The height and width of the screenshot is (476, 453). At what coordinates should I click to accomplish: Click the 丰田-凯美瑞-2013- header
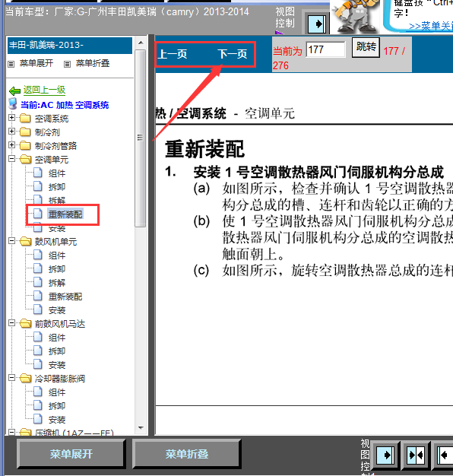[70, 45]
